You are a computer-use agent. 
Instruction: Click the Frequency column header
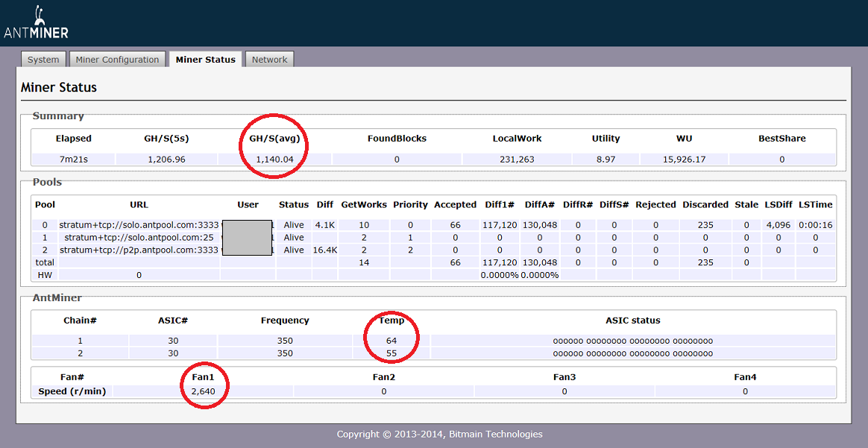(x=285, y=321)
